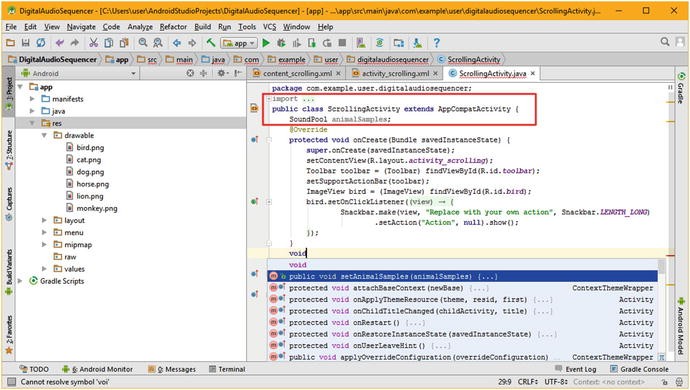Click the Debug app bug icon
The image size is (690, 390).
(281, 43)
